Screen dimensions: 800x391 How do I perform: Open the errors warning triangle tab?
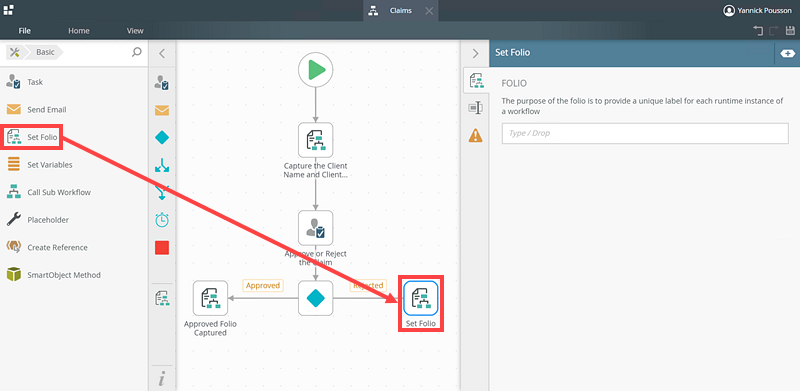(476, 135)
